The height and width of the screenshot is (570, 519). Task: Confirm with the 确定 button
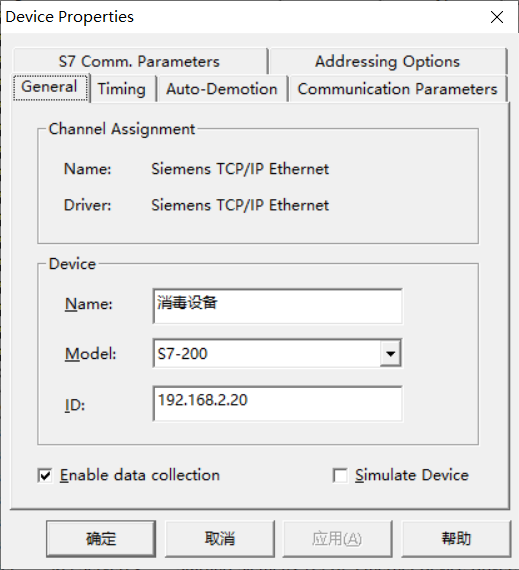coord(101,539)
